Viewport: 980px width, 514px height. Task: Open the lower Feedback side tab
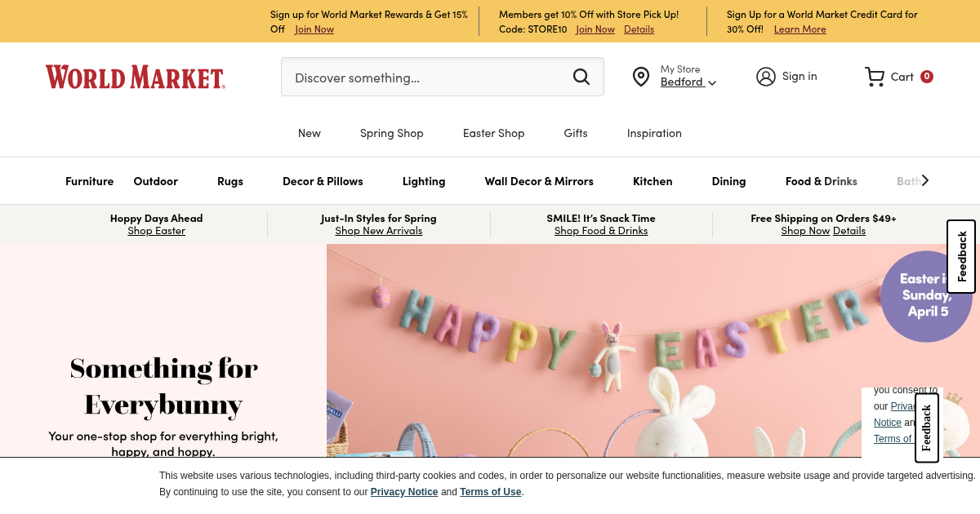click(x=927, y=428)
